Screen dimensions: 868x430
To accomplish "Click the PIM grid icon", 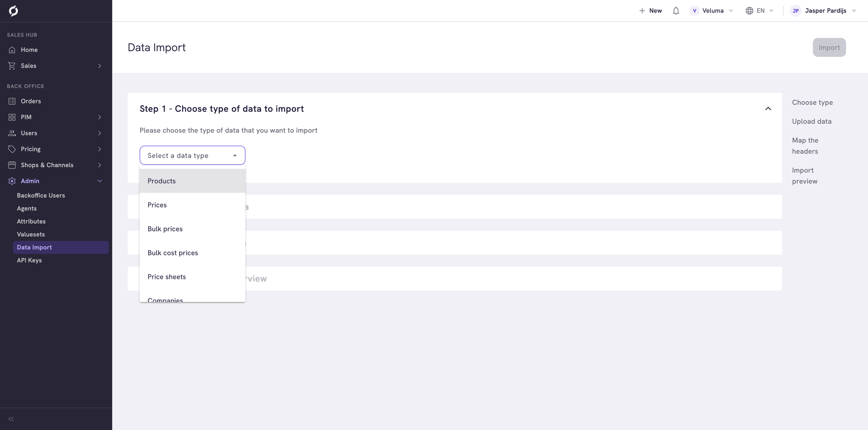I will point(12,117).
